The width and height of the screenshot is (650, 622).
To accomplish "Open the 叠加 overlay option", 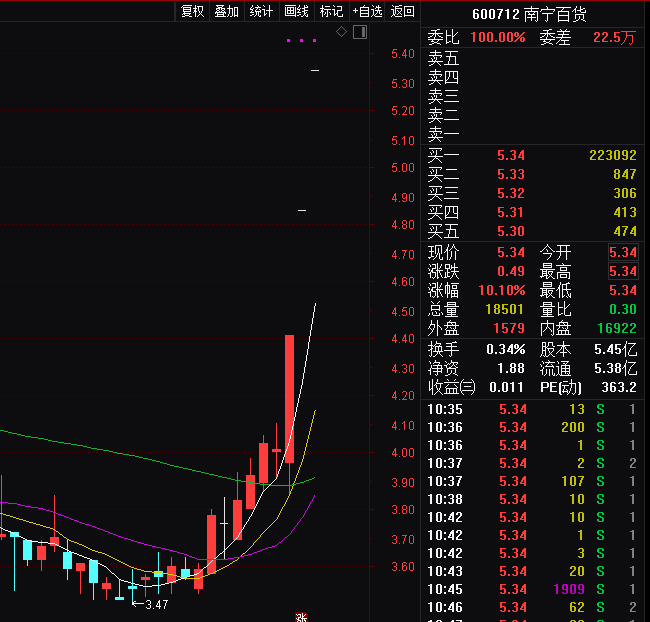I will [x=227, y=11].
